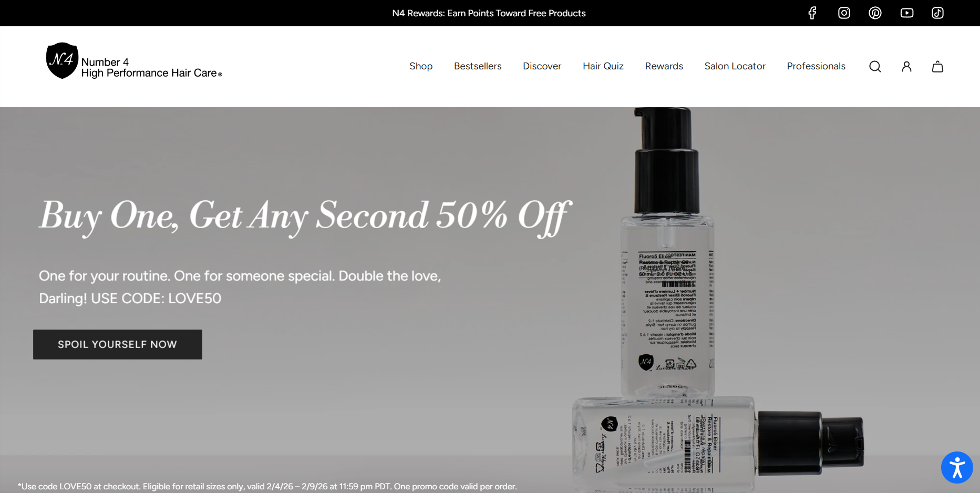Screen dimensions: 980x493
Task: Open the Professionals menu item
Action: click(816, 66)
